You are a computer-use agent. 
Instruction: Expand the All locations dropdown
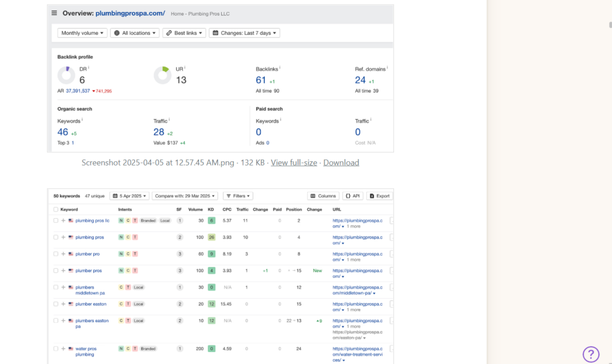click(x=135, y=33)
